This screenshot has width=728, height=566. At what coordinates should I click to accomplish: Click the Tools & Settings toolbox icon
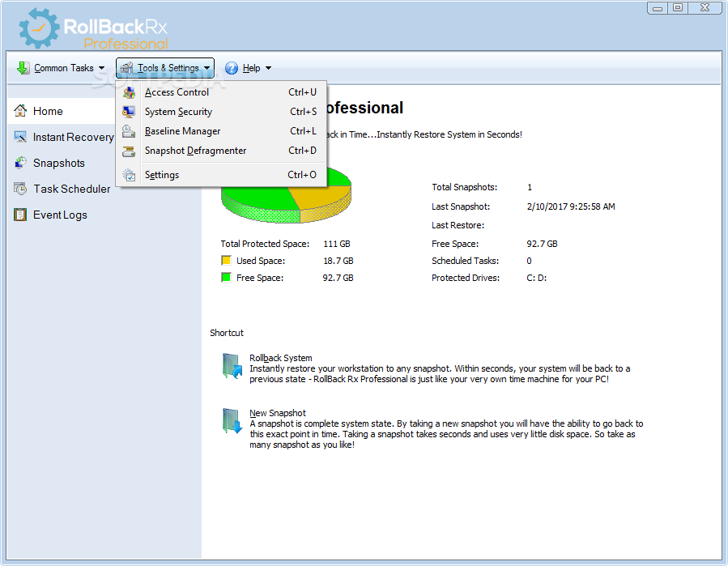click(x=126, y=68)
